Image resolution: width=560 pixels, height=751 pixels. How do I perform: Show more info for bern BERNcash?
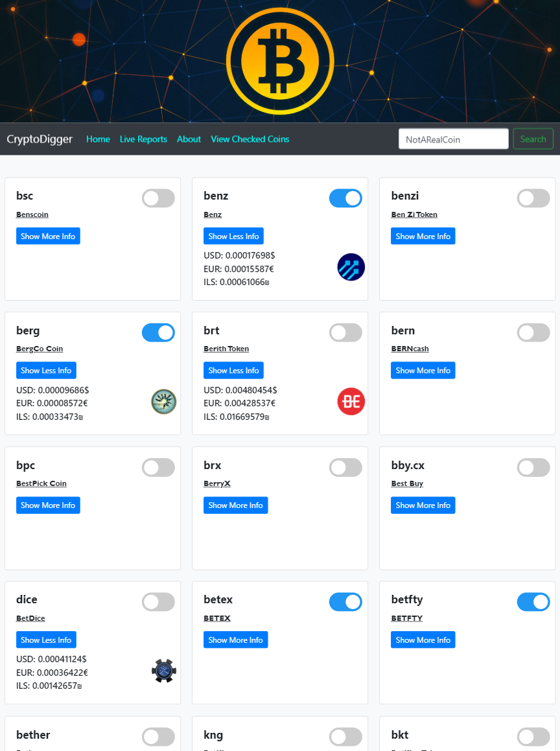click(x=423, y=370)
